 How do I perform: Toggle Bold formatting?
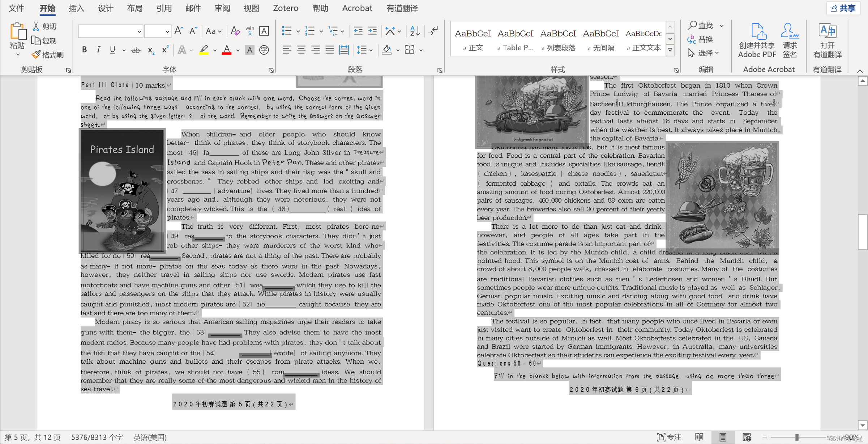84,50
